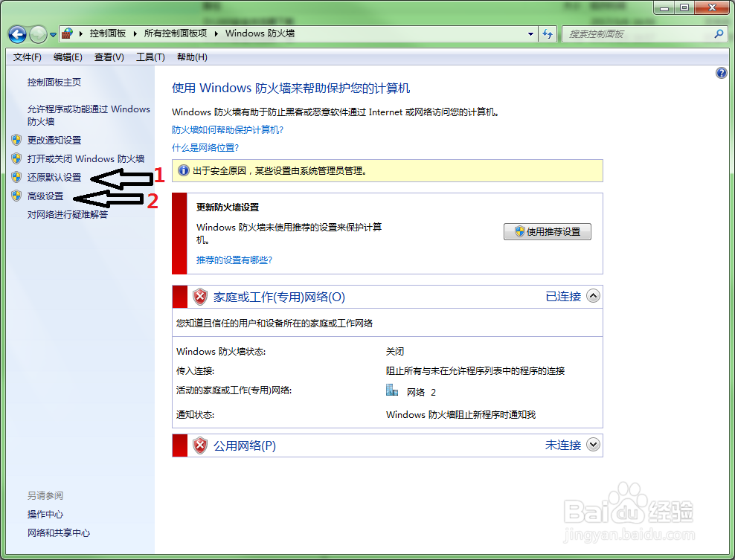Click the blue help question mark icon
735x560 pixels.
tap(722, 73)
